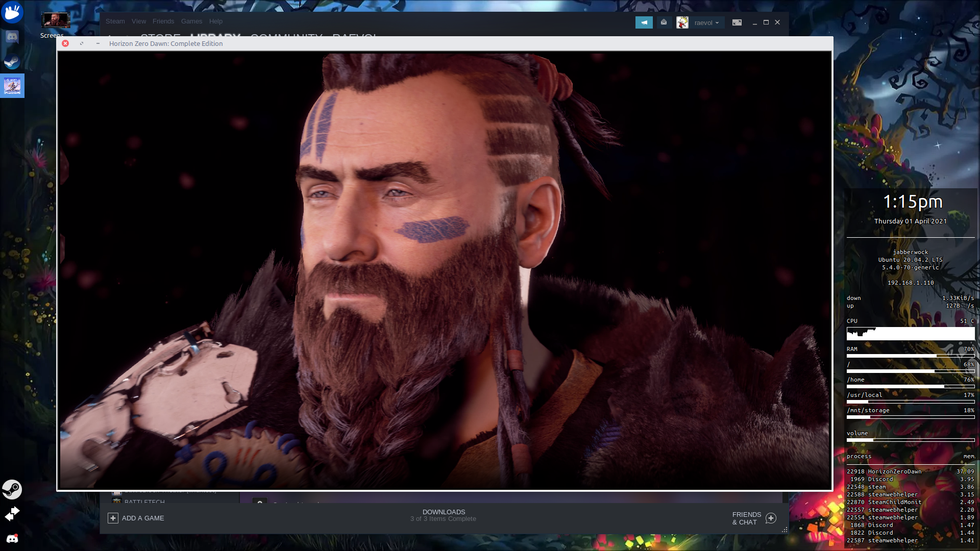Close the Steam client window

click(777, 22)
